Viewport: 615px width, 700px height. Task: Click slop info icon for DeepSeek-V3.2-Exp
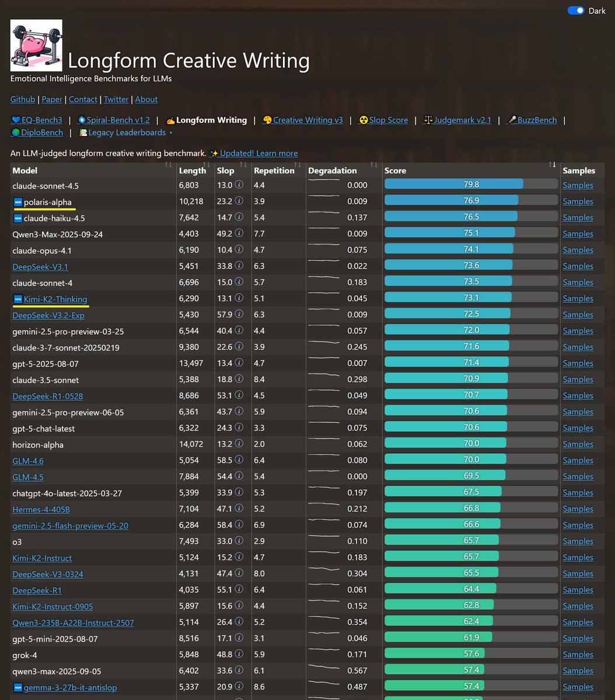coord(239,314)
